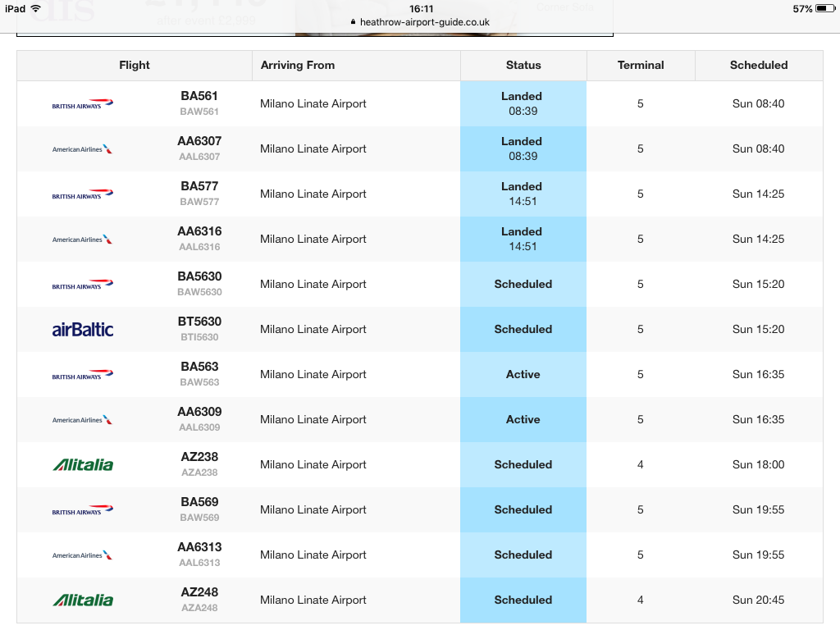840x630 pixels.
Task: Select flight number AZ238
Action: (199, 456)
